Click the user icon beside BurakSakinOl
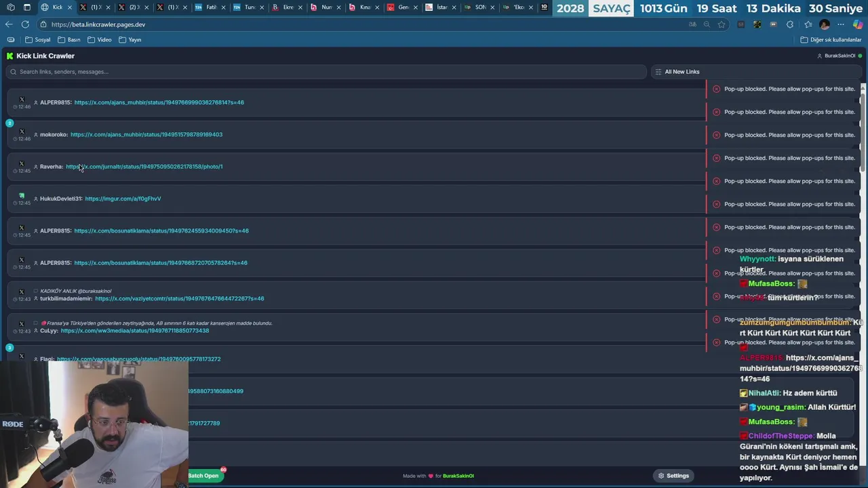The image size is (868, 488). [x=819, y=56]
